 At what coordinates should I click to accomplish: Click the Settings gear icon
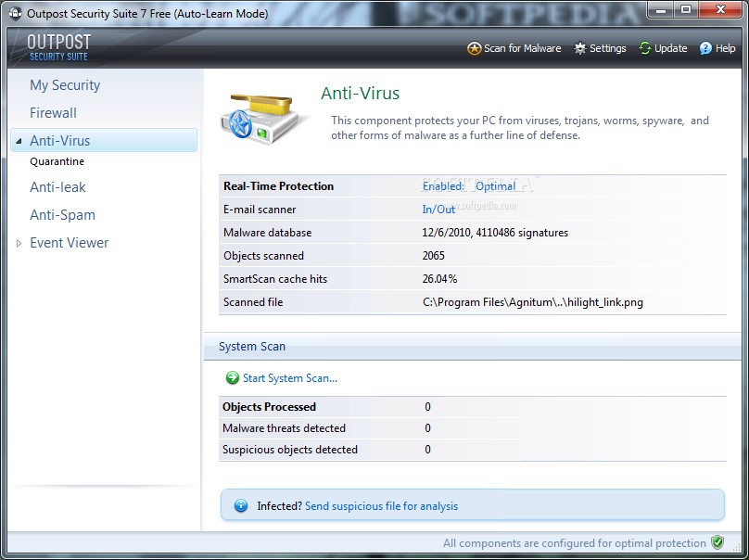click(x=580, y=48)
